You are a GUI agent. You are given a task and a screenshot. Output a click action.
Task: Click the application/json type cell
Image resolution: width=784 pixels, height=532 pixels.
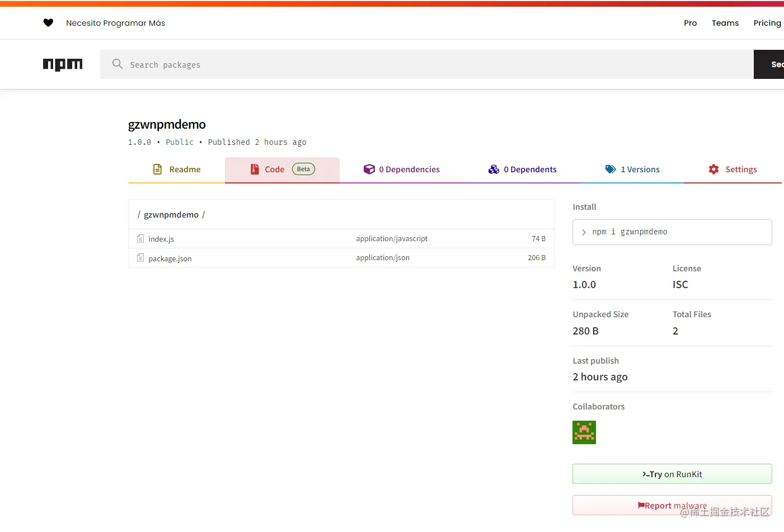tap(383, 257)
